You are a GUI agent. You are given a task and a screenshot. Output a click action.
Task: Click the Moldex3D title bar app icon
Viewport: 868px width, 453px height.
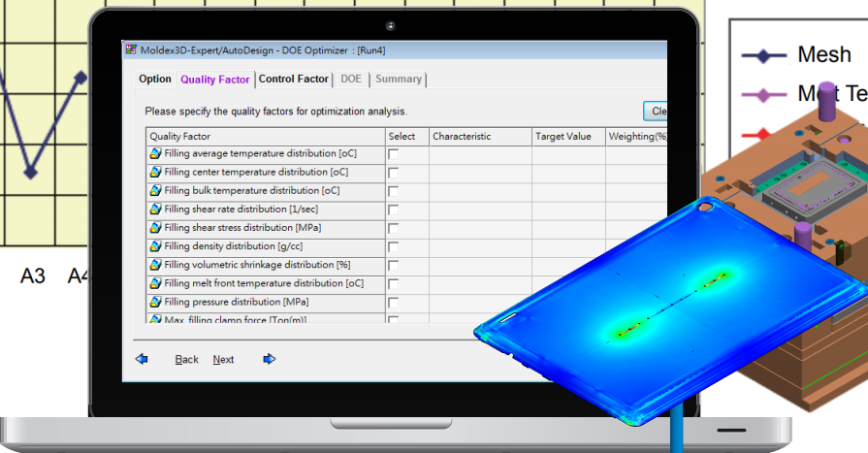click(x=131, y=49)
